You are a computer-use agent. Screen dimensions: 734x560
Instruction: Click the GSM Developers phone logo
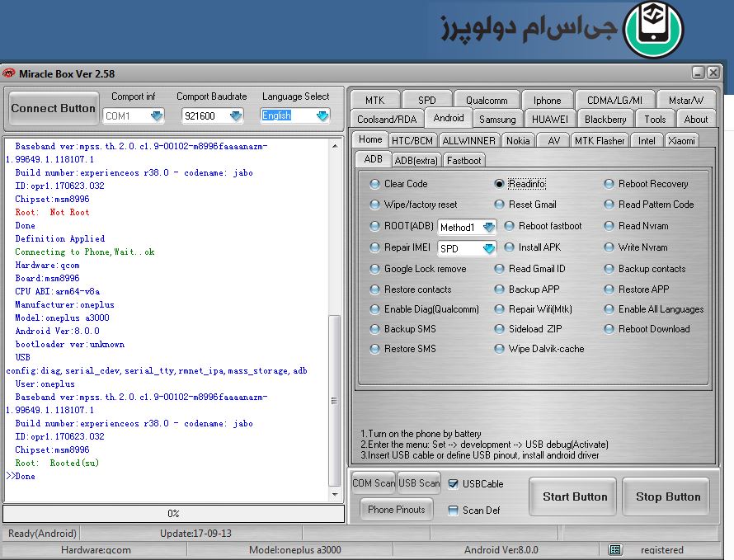(x=653, y=30)
